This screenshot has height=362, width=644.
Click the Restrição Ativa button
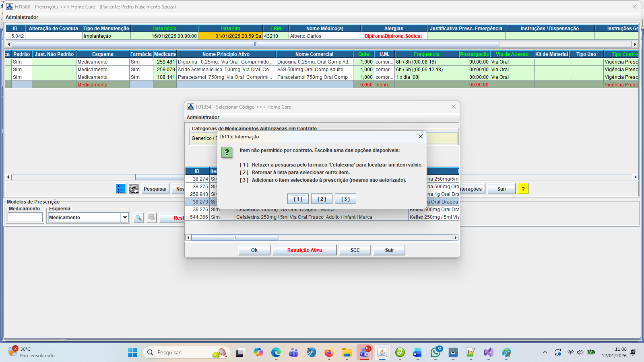pos(304,250)
